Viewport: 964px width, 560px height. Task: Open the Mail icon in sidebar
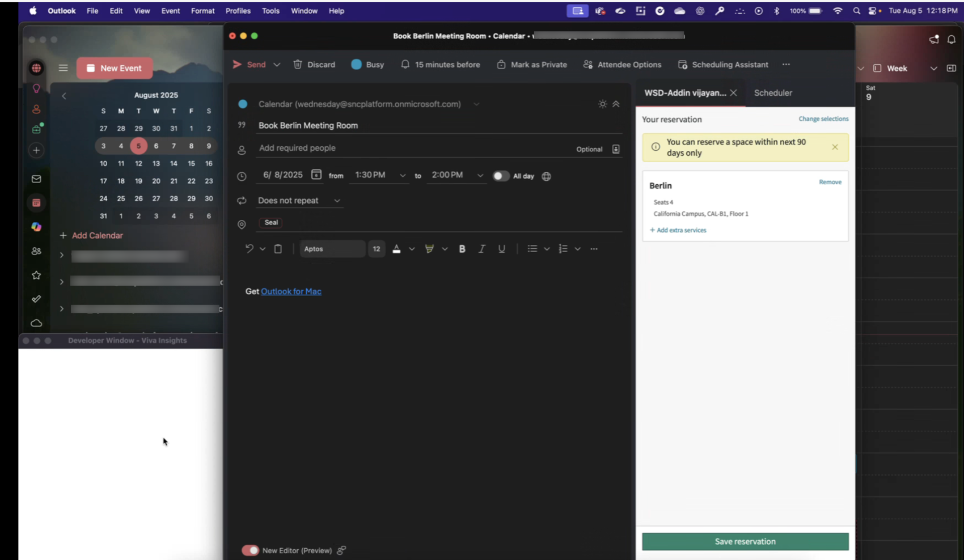[36, 179]
